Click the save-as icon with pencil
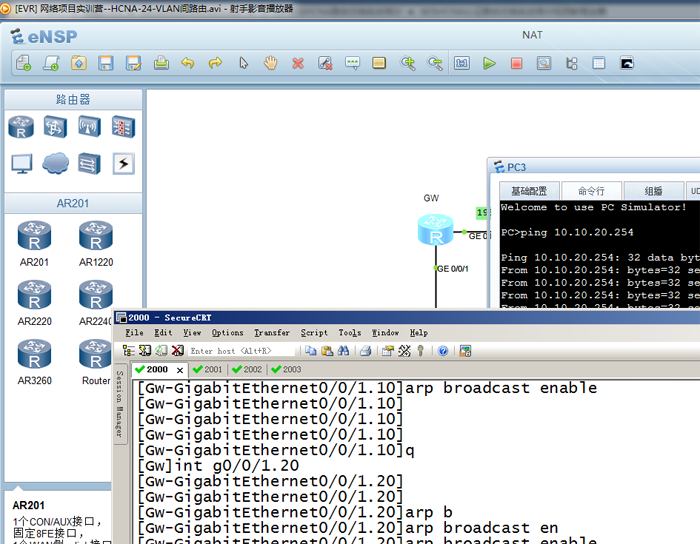Image resolution: width=700 pixels, height=544 pixels. 133,63
